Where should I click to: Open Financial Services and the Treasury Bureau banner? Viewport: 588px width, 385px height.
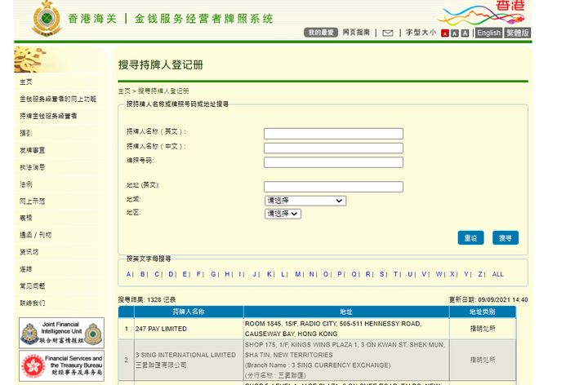coord(61,366)
